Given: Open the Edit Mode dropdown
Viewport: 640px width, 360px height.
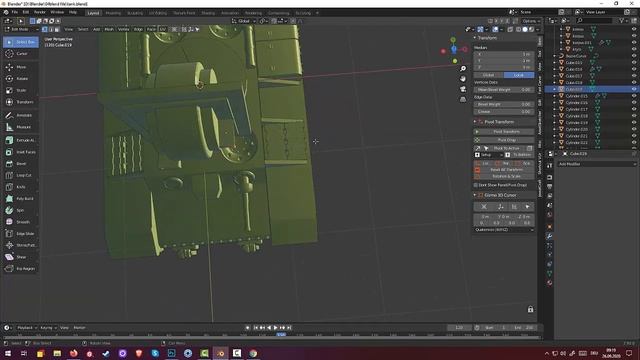Looking at the screenshot, I should 21,29.
